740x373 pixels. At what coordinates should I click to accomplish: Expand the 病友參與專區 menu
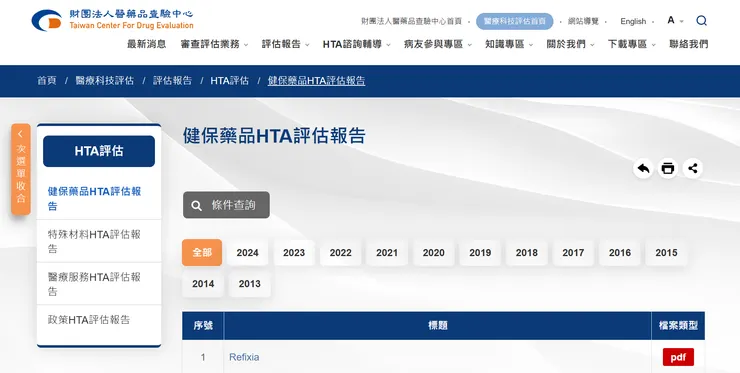437,44
